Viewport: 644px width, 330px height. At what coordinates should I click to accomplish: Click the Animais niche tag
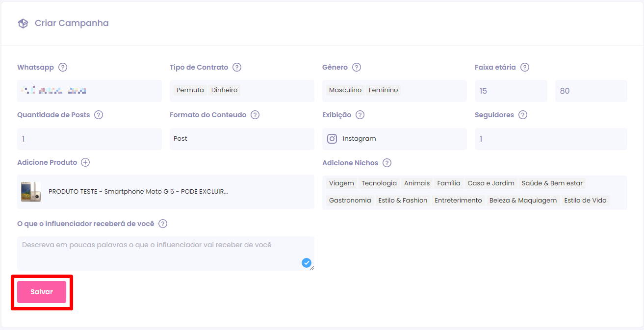coord(417,183)
